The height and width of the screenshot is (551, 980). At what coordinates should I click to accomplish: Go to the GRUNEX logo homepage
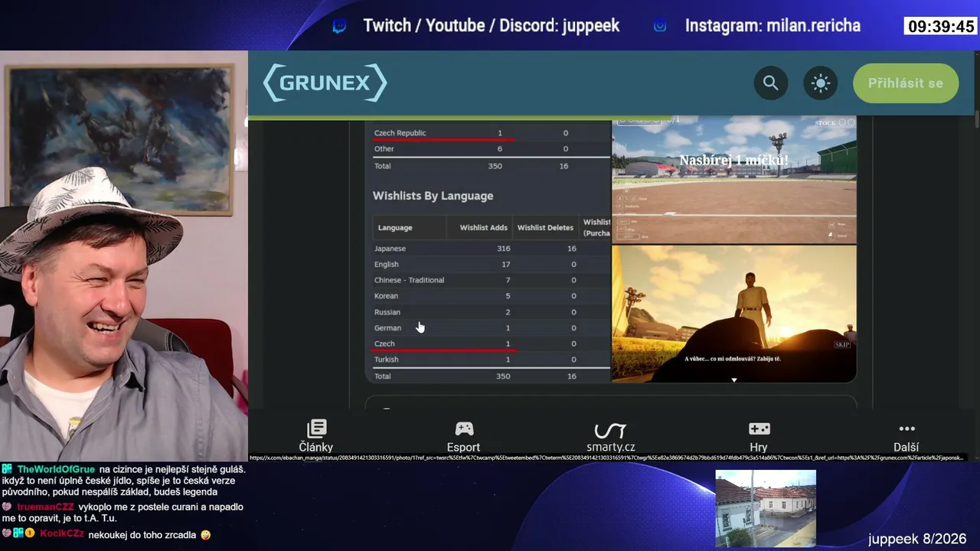point(325,83)
